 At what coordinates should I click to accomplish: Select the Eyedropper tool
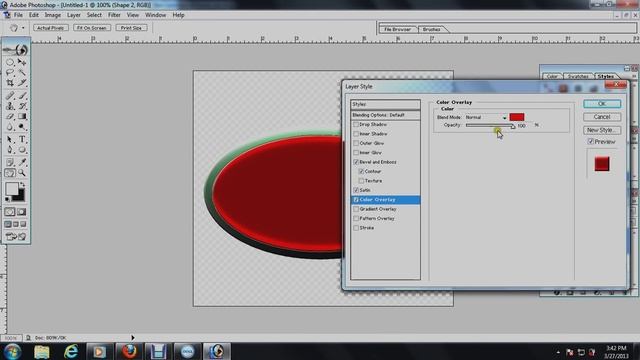[22, 162]
